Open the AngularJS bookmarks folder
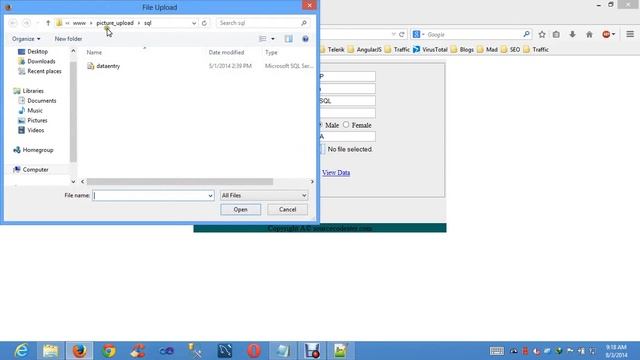 (365, 49)
